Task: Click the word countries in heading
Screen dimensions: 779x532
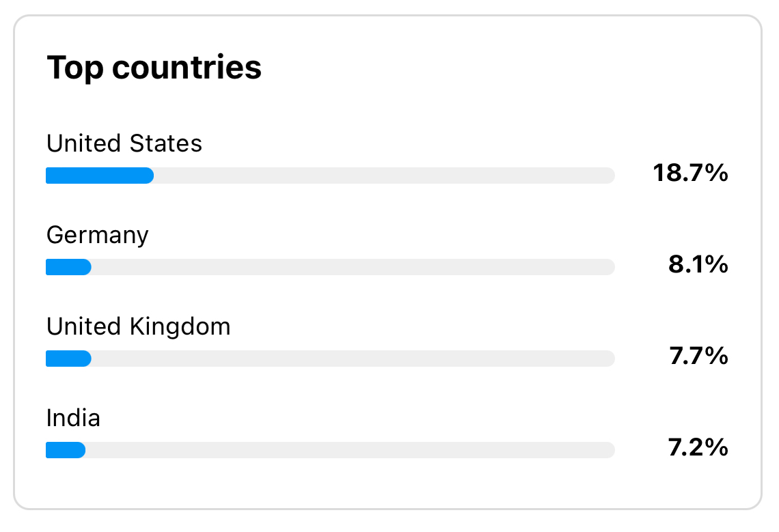Action: click(187, 68)
